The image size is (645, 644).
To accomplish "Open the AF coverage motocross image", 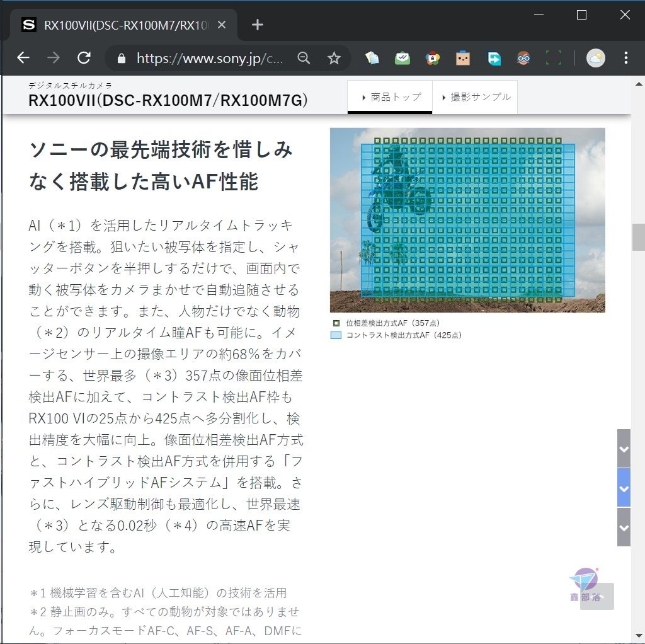I will click(467, 220).
